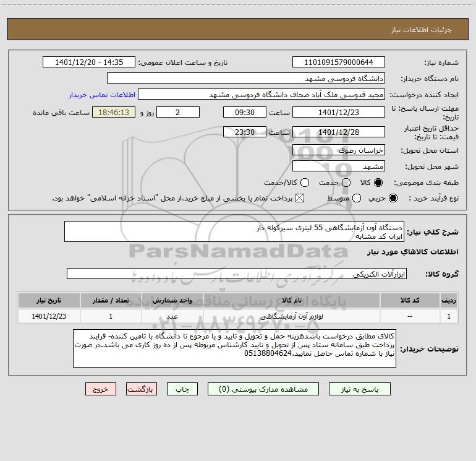Click the نام کالا column header
The height and width of the screenshot is (461, 476).
point(291,300)
